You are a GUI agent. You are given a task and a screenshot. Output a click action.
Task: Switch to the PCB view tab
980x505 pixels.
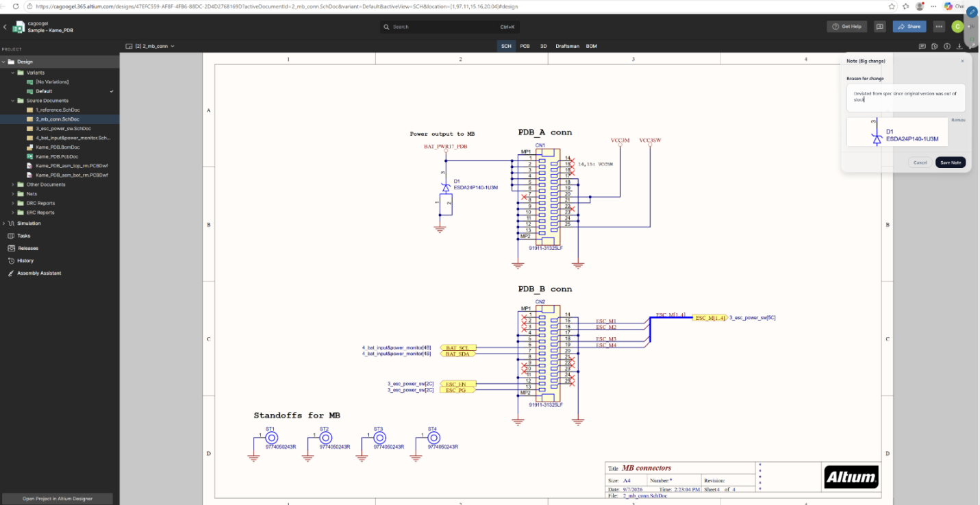525,46
